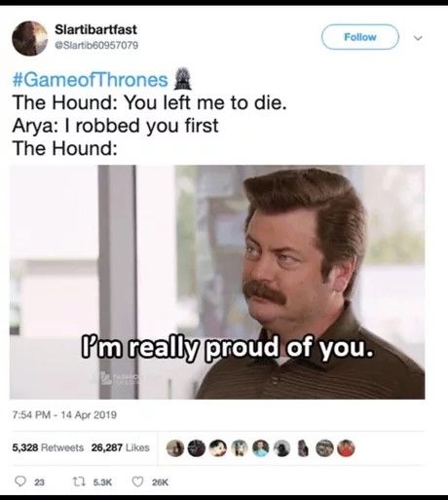Image resolution: width=448 pixels, height=500 pixels.
Task: Expand the tweet options chevron menu
Action: tap(419, 38)
